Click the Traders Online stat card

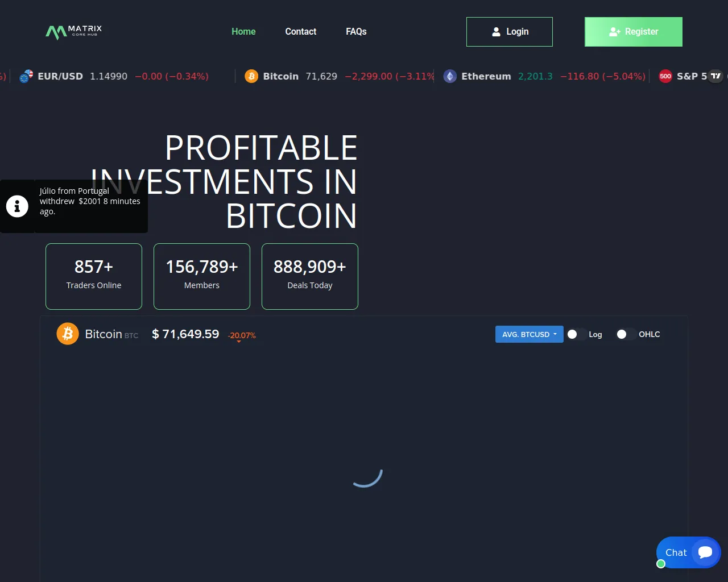[x=94, y=276]
